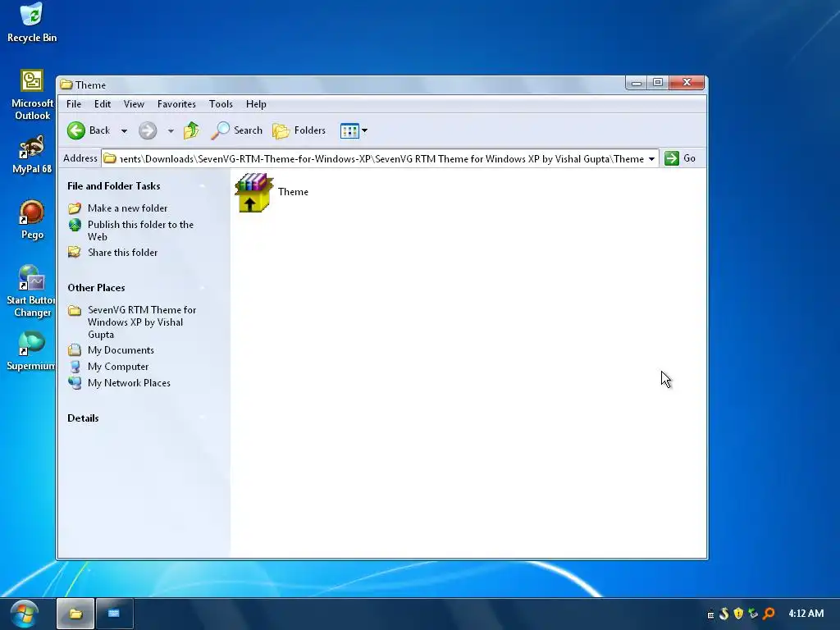840x630 pixels.
Task: Open the Forward history dropdown arrow
Action: 171,130
